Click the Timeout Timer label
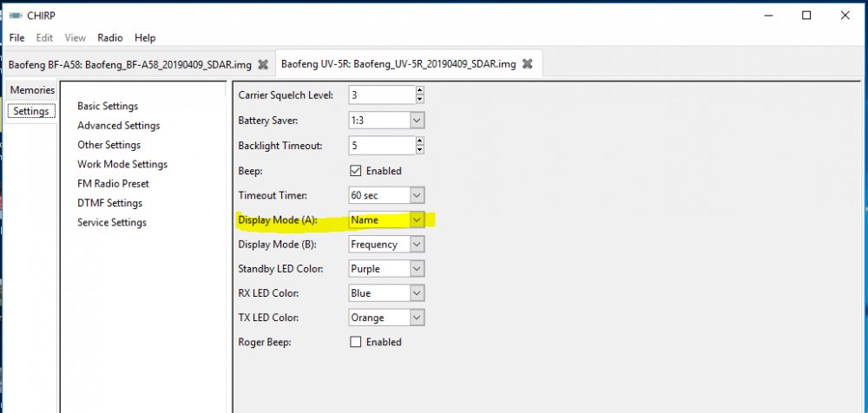The image size is (868, 413). (273, 195)
